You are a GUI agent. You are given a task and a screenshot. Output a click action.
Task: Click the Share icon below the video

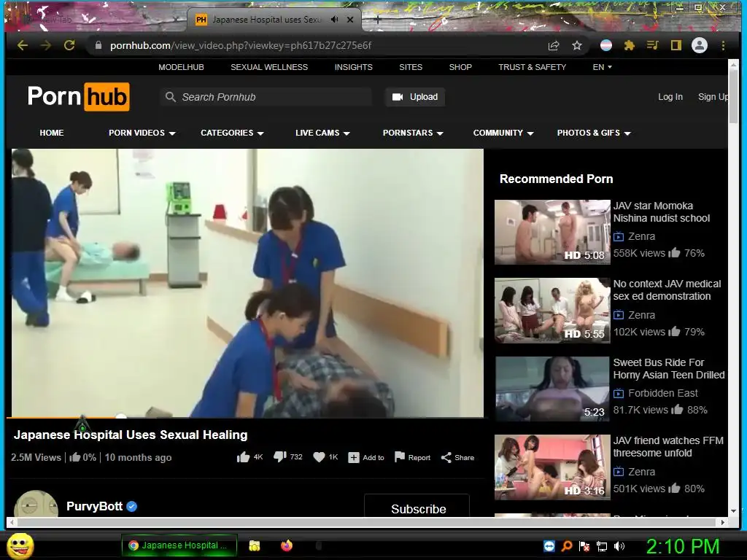(x=446, y=458)
